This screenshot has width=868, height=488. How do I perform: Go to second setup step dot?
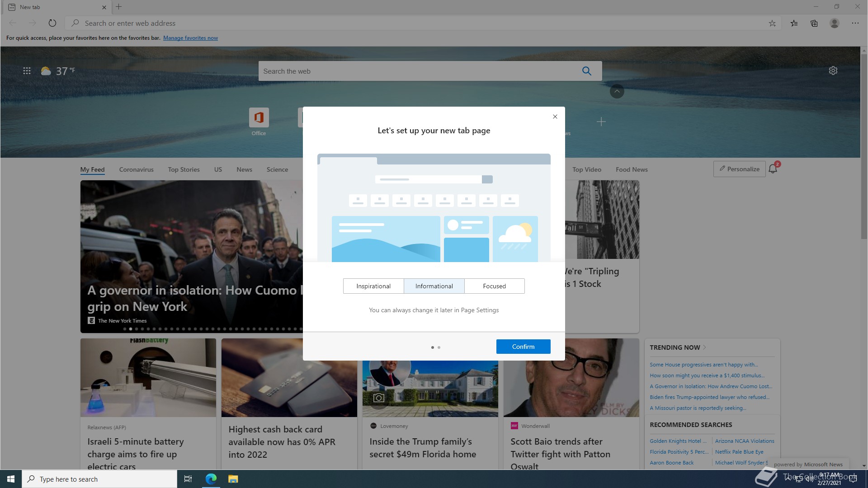pos(439,347)
